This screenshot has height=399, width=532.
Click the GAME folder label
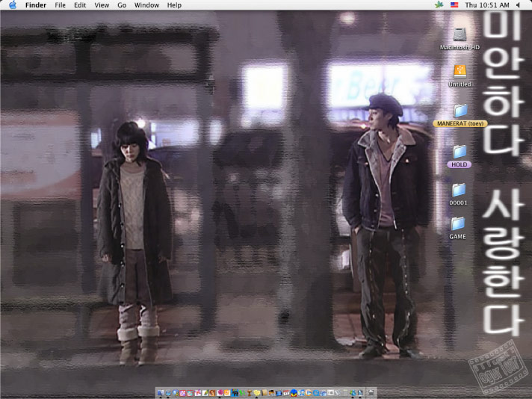pos(458,236)
